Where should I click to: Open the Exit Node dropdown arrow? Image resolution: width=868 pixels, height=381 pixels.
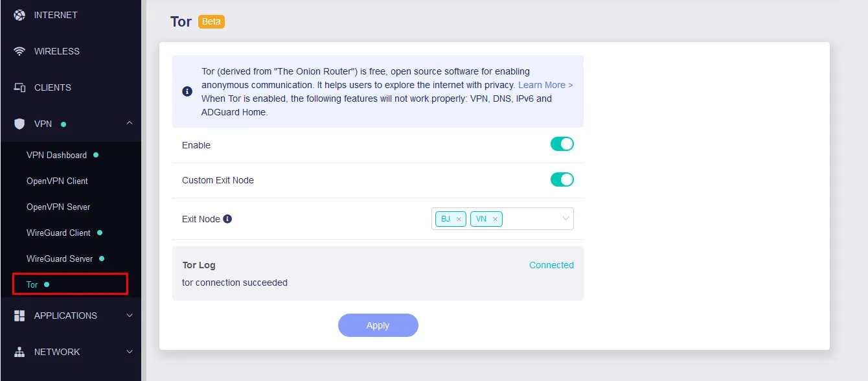(x=565, y=219)
